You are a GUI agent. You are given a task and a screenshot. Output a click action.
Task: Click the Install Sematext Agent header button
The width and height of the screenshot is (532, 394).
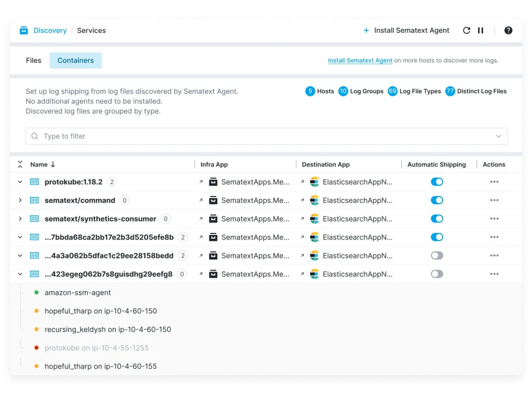(406, 31)
